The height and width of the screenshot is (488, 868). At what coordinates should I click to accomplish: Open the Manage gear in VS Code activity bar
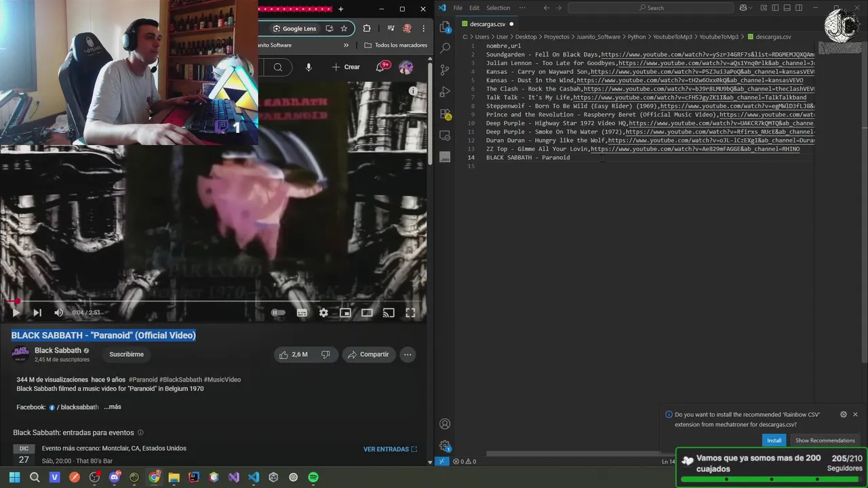tap(445, 446)
